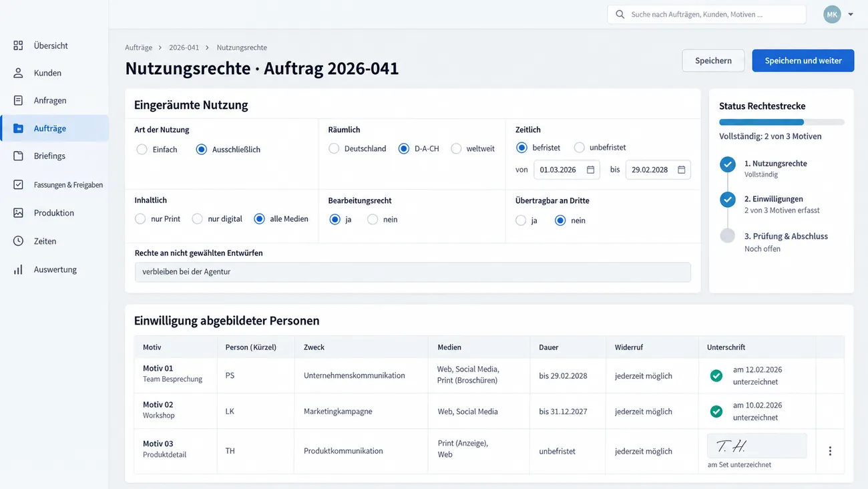Open Briefings in the sidebar
Screen dimensions: 868x489
tap(54, 156)
